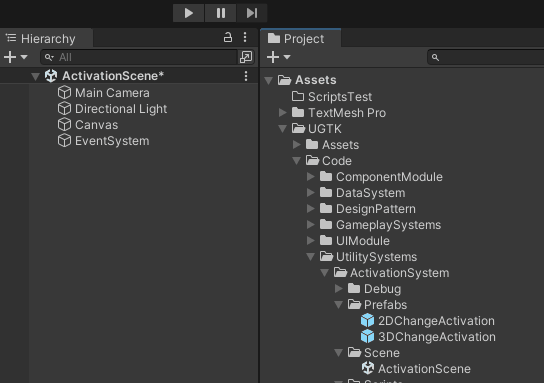This screenshot has height=383, width=544.
Task: Expand the DataSystem folder
Action: pos(311,193)
